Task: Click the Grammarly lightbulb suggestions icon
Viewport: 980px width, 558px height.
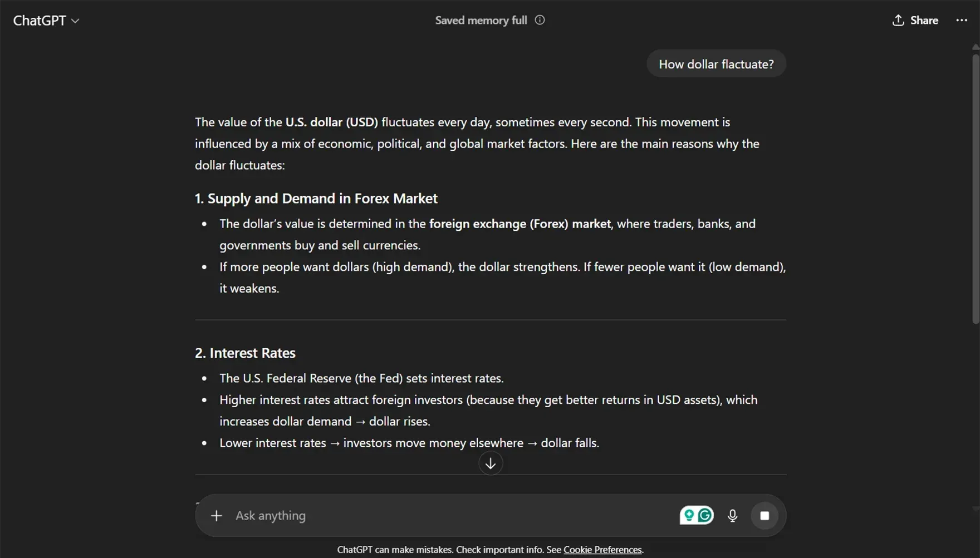Action: pos(689,516)
